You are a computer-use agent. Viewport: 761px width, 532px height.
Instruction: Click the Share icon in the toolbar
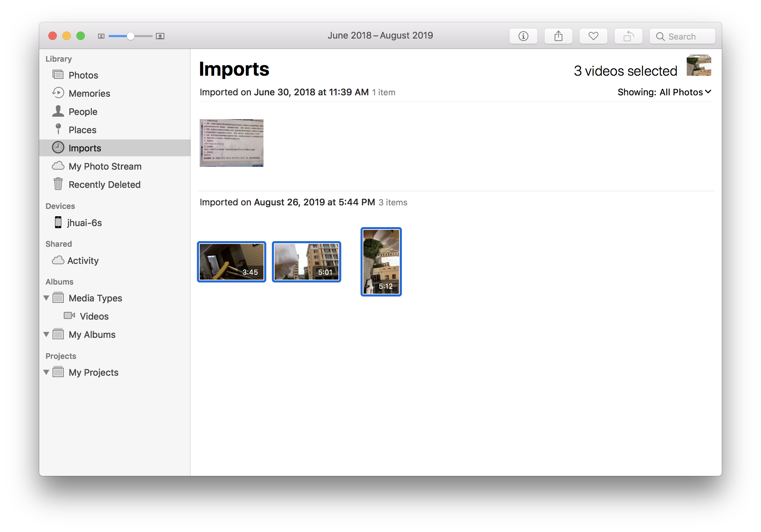(x=558, y=36)
